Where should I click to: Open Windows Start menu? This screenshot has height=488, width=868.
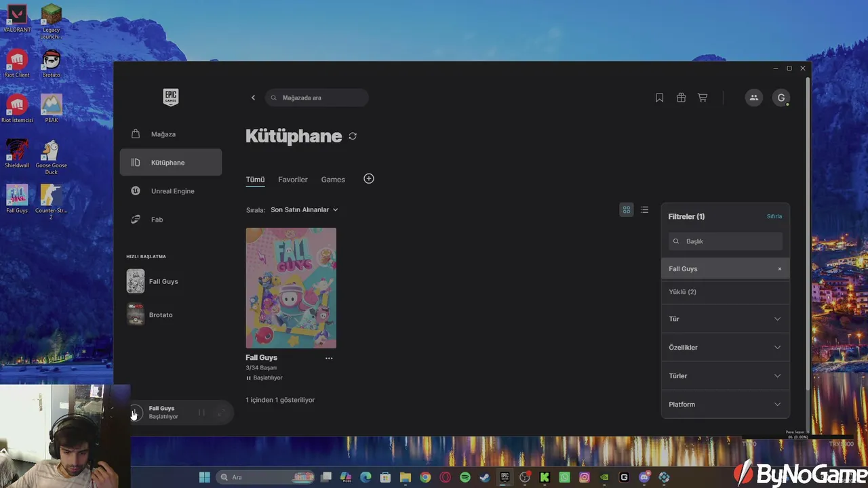tap(204, 477)
